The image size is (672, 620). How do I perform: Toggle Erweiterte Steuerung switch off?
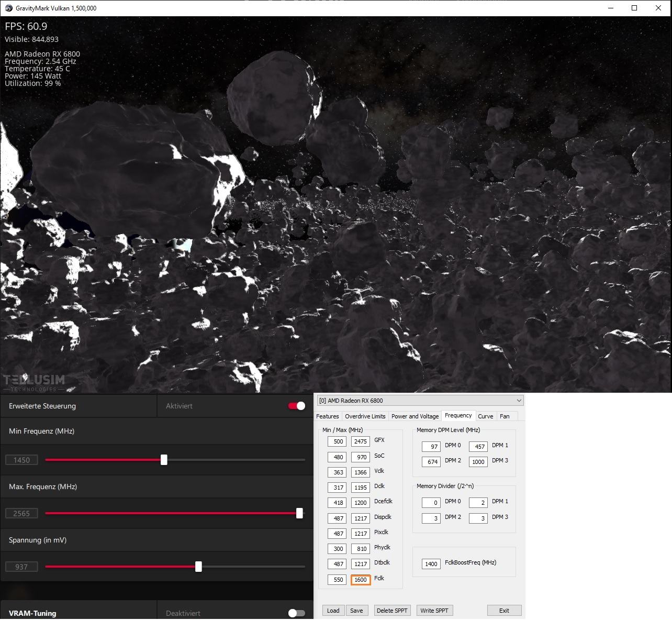coord(297,406)
